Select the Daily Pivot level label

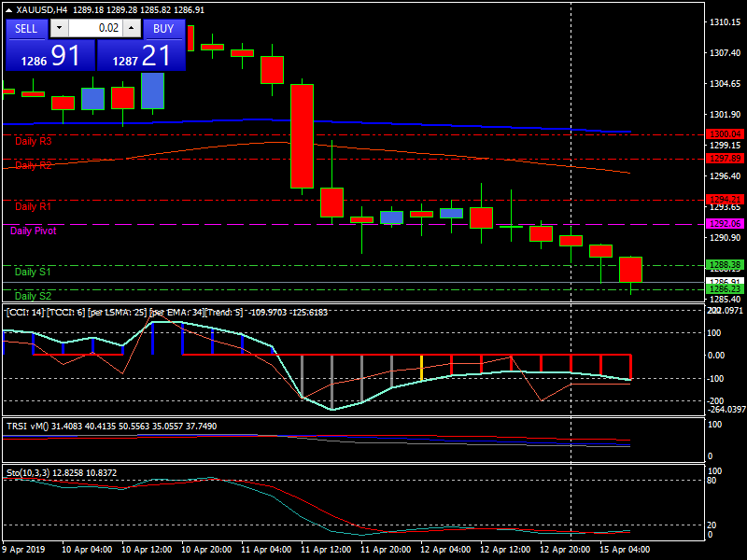tap(34, 231)
